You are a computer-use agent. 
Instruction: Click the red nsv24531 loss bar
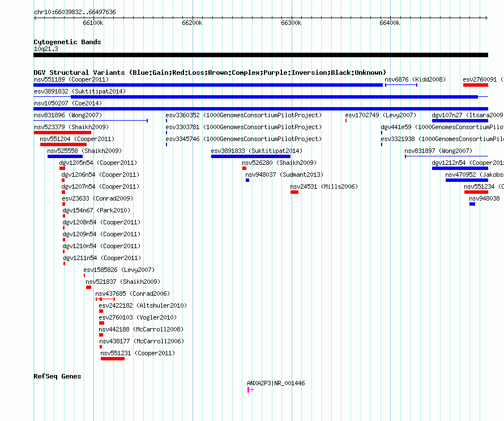[294, 192]
